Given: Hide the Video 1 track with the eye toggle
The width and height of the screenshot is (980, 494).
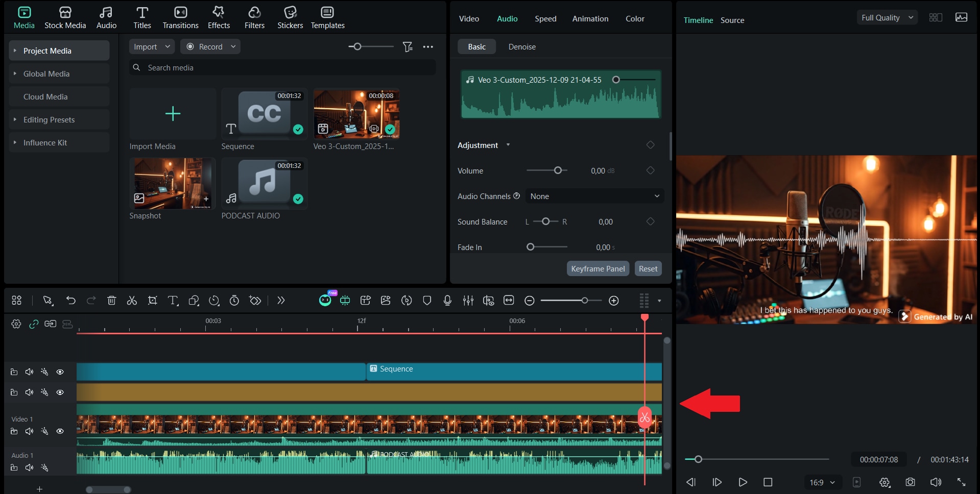Looking at the screenshot, I should [x=60, y=431].
